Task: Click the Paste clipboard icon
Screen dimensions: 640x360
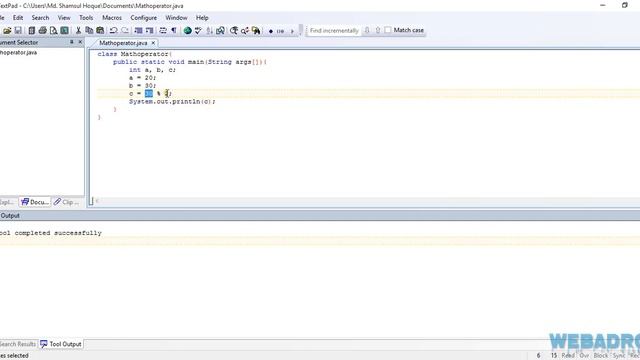Action: coord(100,31)
